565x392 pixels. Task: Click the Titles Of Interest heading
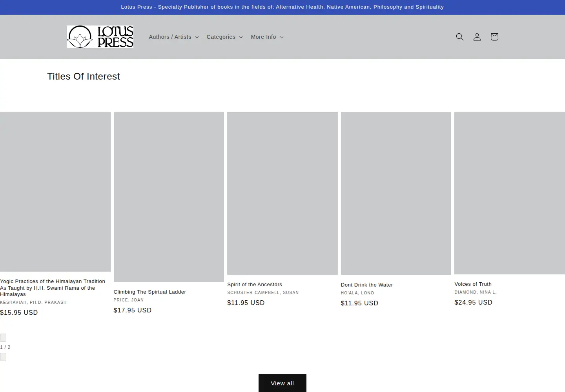(84, 76)
